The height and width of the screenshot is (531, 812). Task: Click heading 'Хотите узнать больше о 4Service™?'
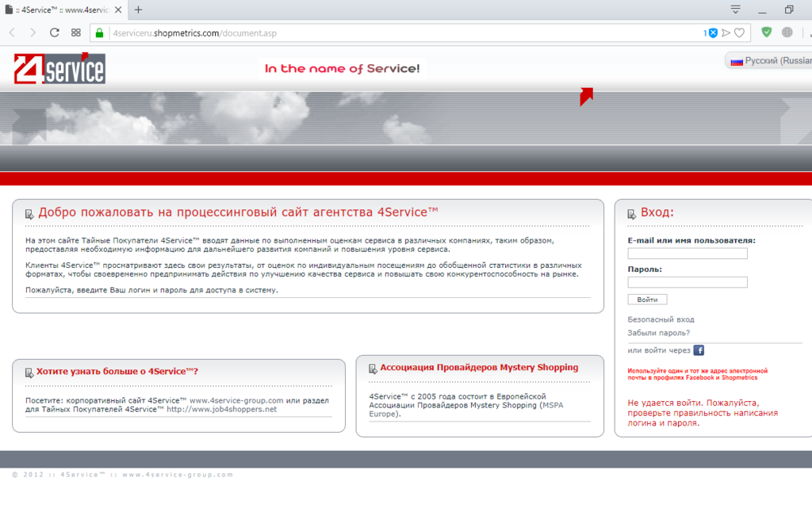[117, 372]
